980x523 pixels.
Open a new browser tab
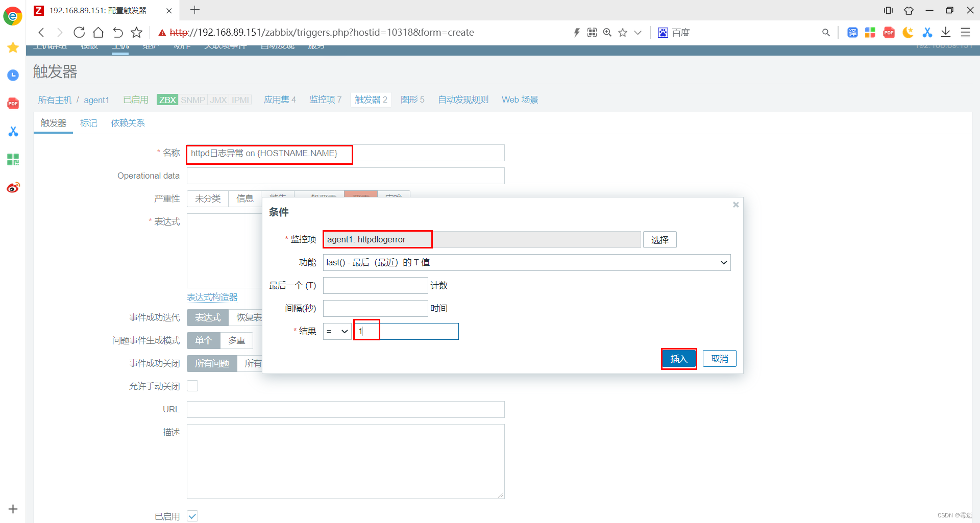tap(195, 10)
